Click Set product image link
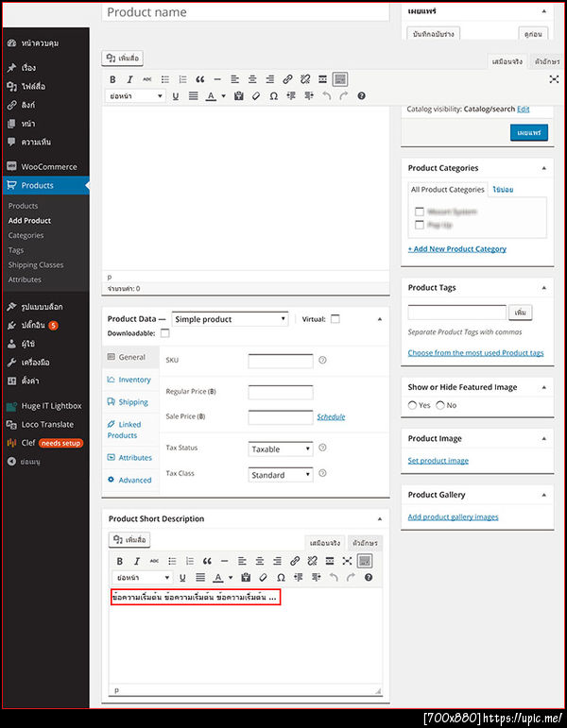The height and width of the screenshot is (728, 567). point(438,461)
